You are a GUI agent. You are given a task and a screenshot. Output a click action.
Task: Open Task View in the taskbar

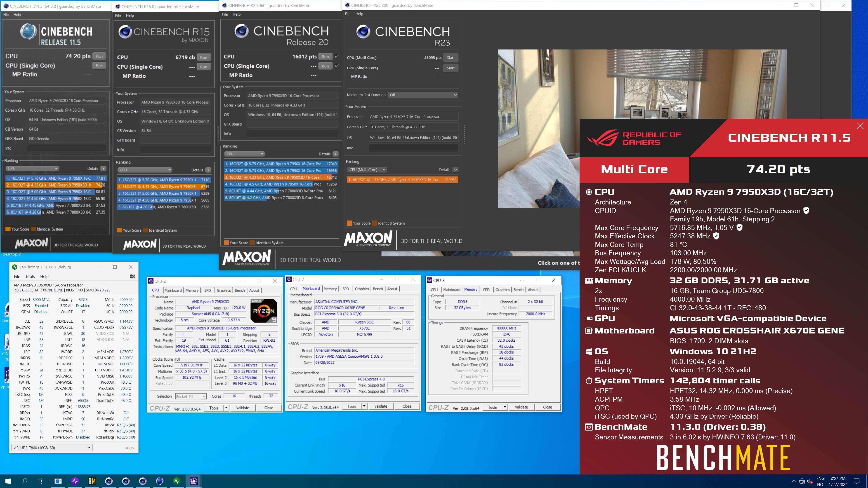coord(40,481)
